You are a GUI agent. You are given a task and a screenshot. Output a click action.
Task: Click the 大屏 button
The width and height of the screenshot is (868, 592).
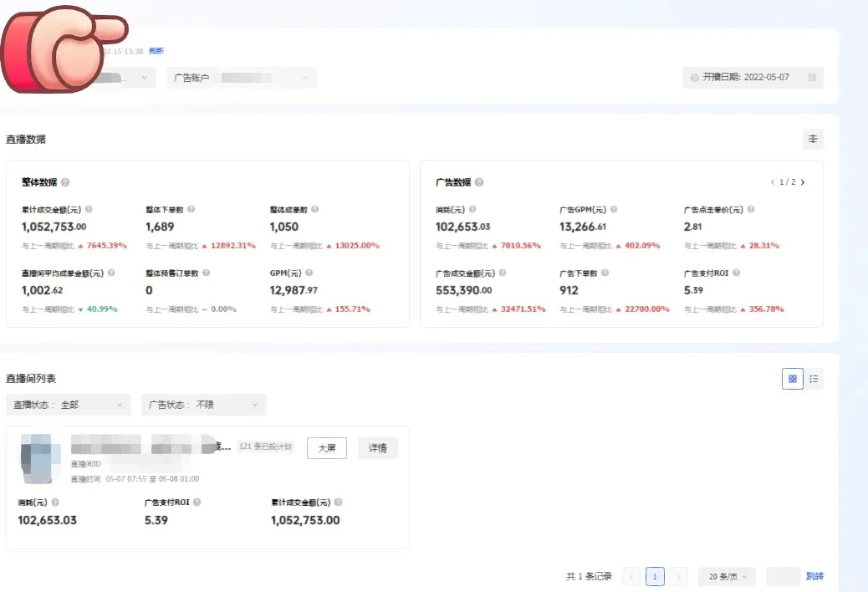point(326,448)
